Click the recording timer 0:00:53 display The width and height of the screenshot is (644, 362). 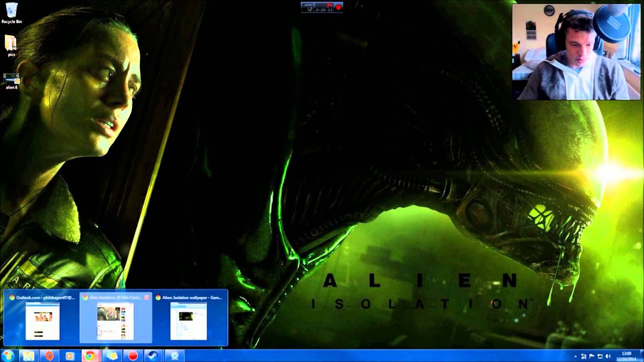click(324, 10)
